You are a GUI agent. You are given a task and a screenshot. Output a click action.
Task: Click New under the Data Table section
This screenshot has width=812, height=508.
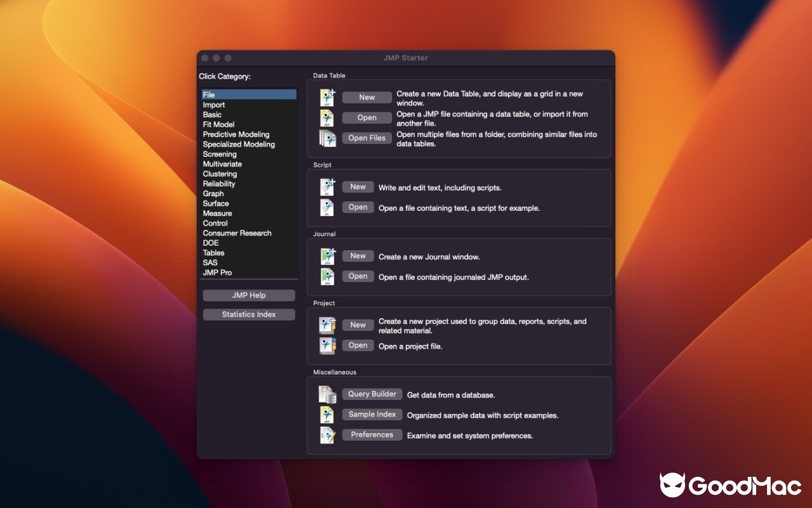point(367,97)
